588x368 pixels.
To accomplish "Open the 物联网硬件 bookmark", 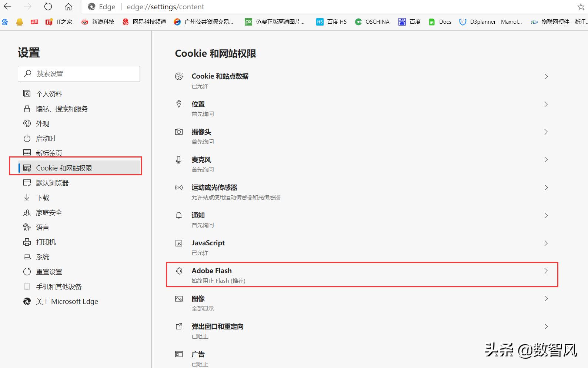I will [x=559, y=22].
